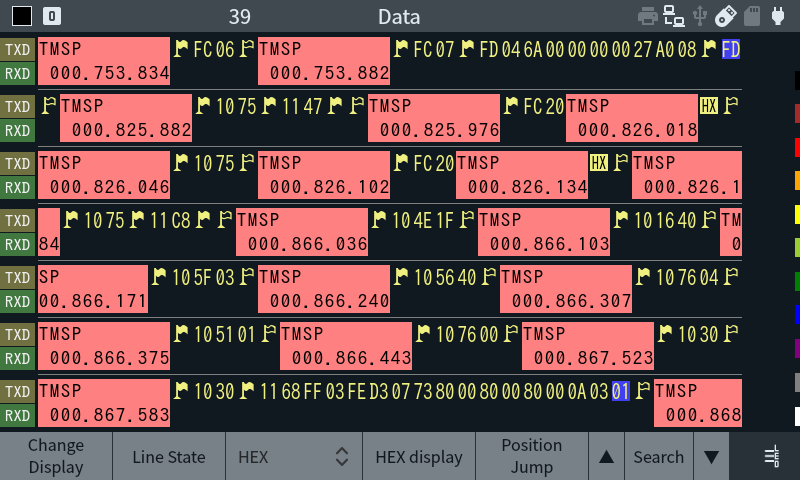Search upward with the up arrow
This screenshot has width=800, height=480.
coord(606,457)
